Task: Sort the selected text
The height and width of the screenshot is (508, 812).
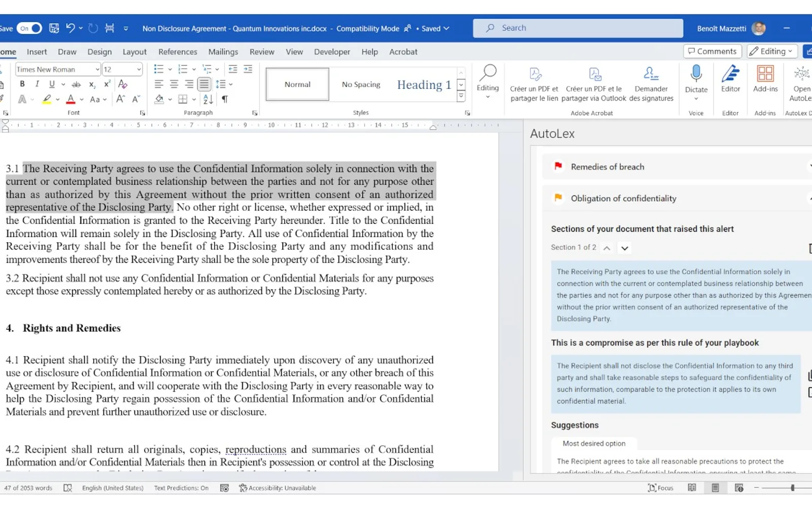Action: (x=208, y=99)
